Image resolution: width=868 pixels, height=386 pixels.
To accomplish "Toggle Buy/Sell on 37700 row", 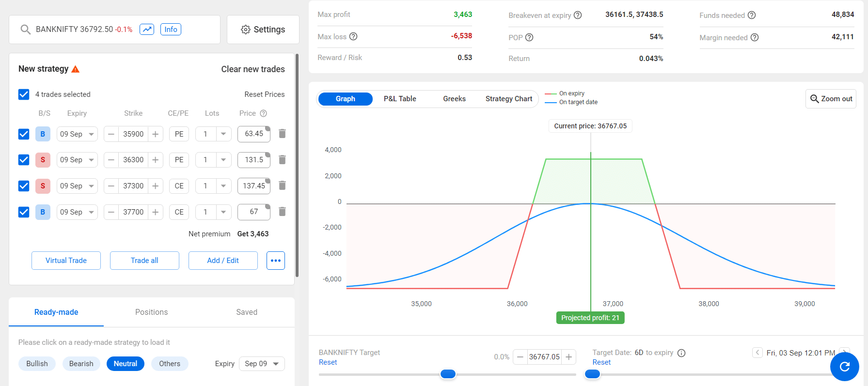I will click(x=43, y=212).
